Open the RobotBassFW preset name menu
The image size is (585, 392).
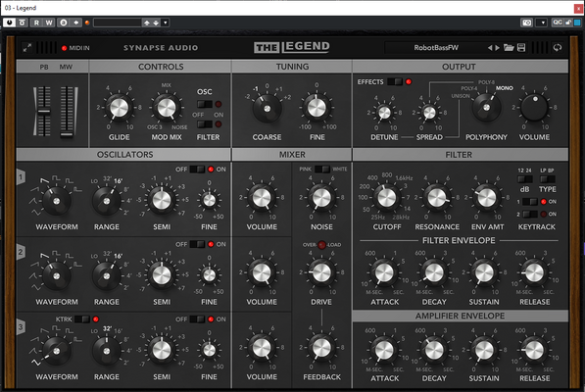(436, 48)
